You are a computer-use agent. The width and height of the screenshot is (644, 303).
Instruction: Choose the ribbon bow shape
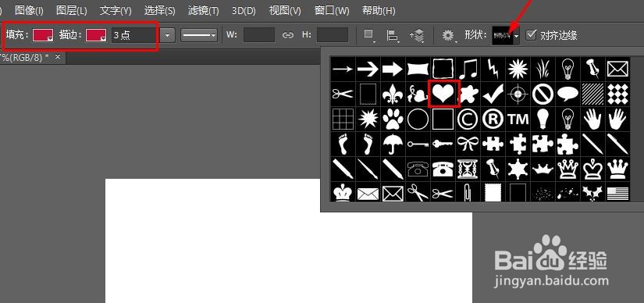click(468, 144)
